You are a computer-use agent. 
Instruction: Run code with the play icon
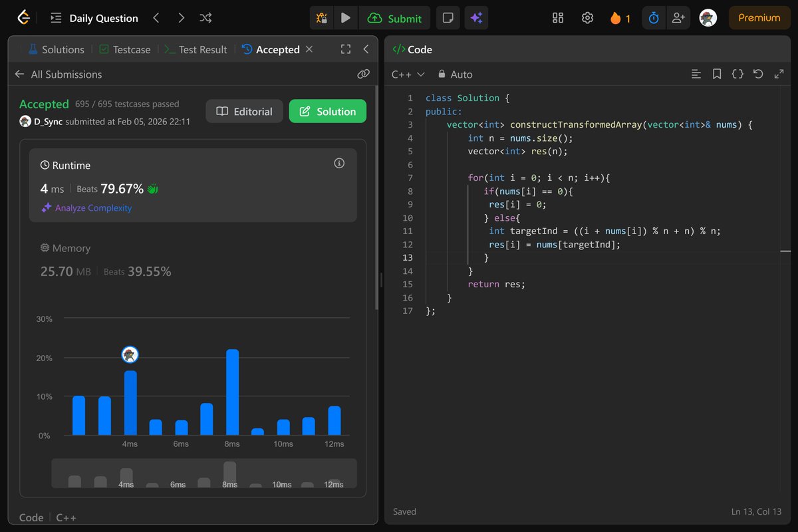345,18
